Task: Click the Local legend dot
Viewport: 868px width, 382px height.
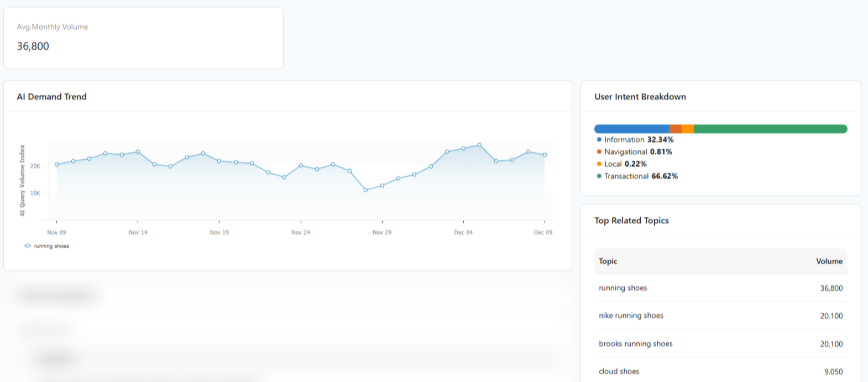Action: [x=599, y=164]
